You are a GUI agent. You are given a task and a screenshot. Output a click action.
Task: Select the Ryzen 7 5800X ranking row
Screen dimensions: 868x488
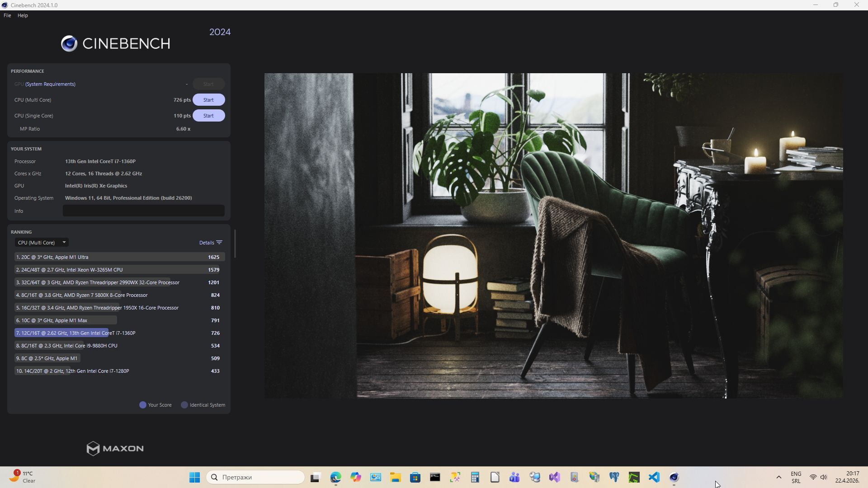point(119,295)
